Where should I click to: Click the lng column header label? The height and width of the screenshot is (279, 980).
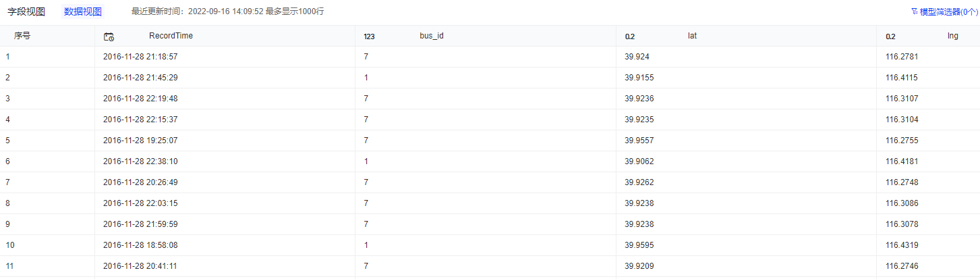pos(952,36)
